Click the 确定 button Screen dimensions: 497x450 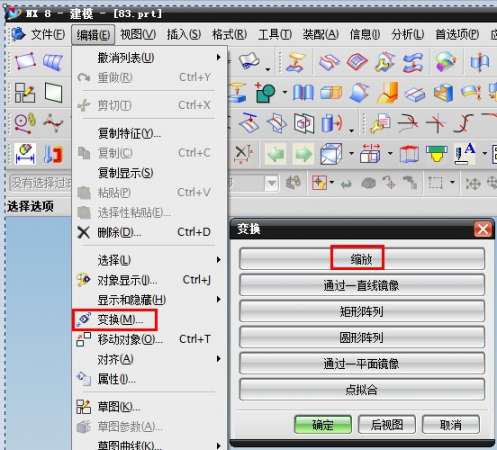(323, 425)
